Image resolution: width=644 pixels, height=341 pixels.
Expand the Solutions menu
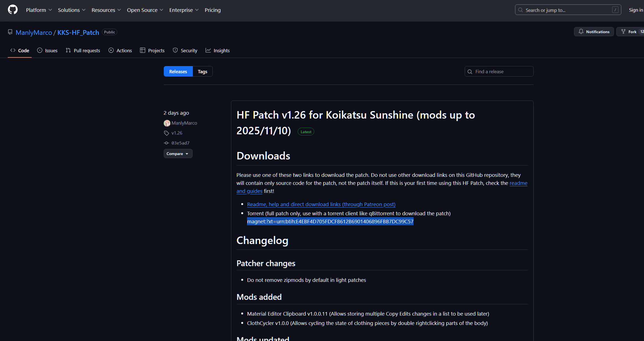[x=71, y=10]
